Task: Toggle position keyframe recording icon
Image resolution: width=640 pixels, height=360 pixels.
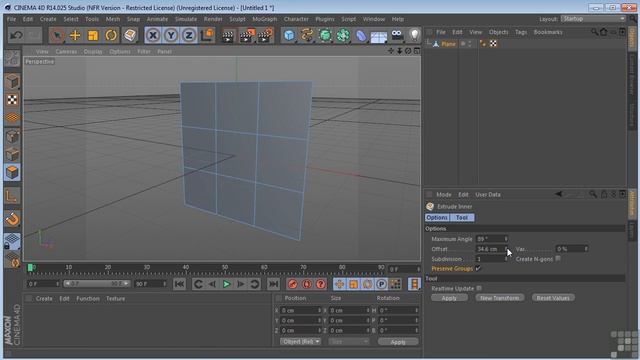Action: click(x=339, y=284)
